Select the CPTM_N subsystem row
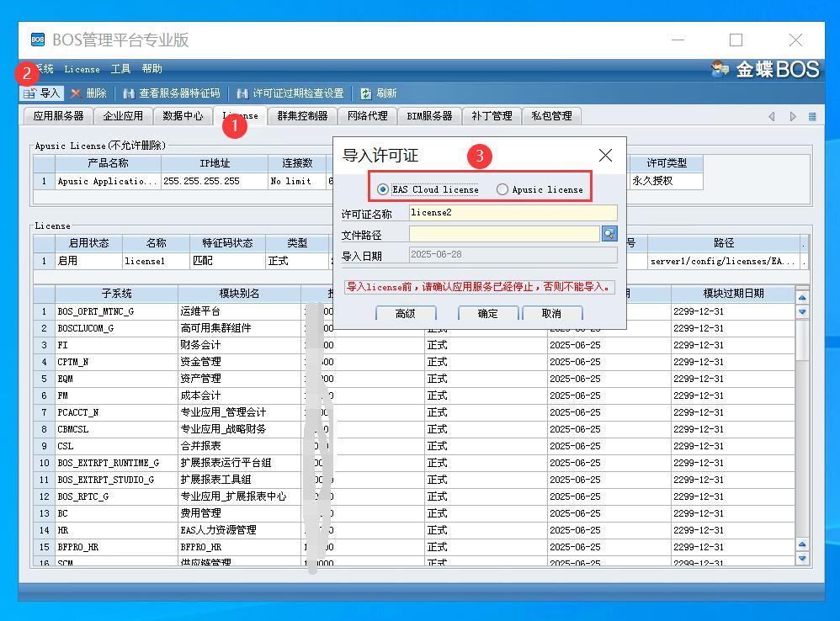 click(x=116, y=362)
